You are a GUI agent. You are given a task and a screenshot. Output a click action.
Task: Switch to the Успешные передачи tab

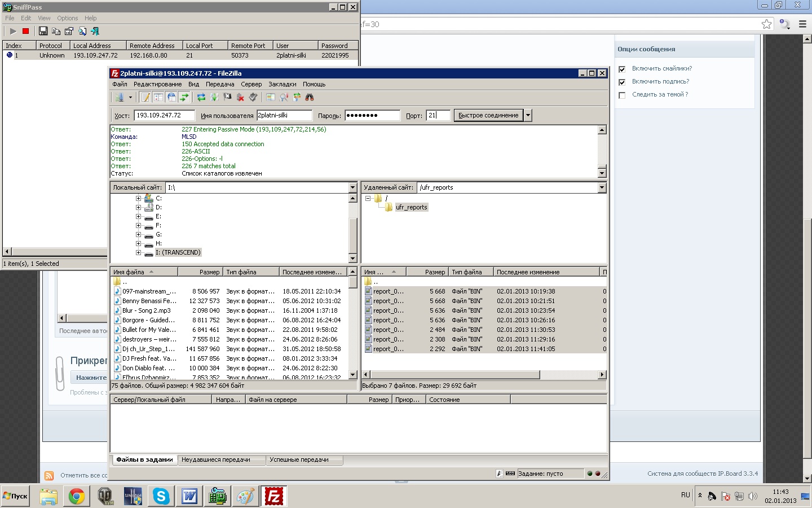pos(304,459)
